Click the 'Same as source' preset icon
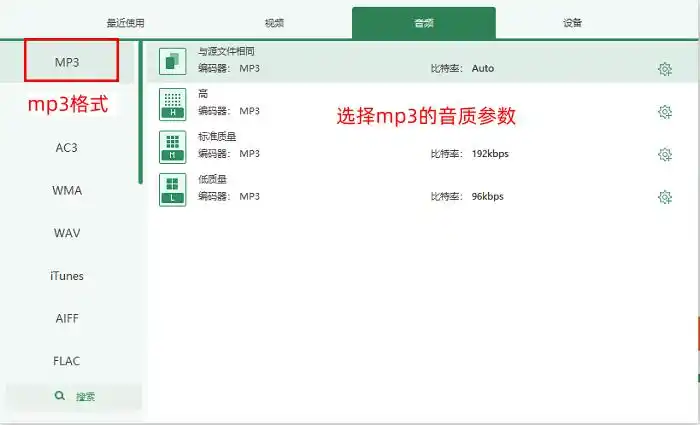The height and width of the screenshot is (425, 700). coord(173,61)
